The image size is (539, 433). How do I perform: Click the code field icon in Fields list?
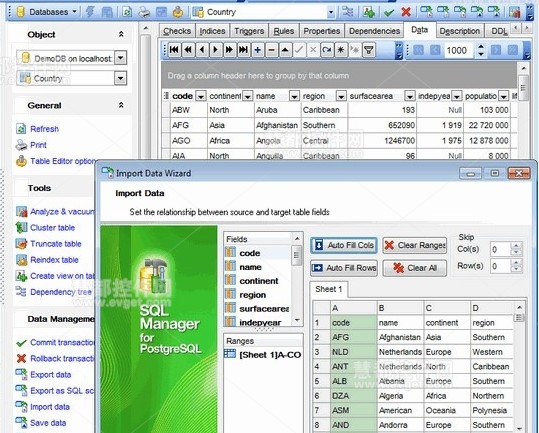pyautogui.click(x=230, y=253)
